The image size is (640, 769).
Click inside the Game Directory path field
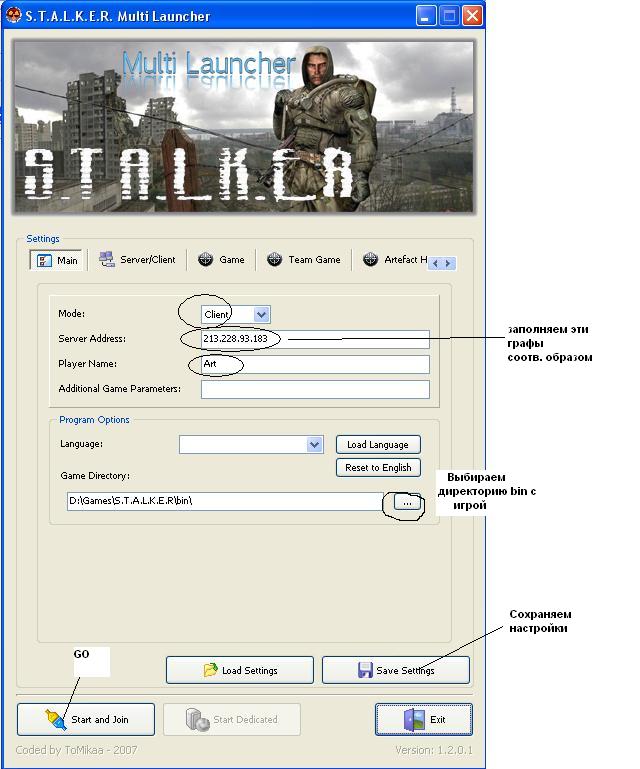tap(225, 501)
